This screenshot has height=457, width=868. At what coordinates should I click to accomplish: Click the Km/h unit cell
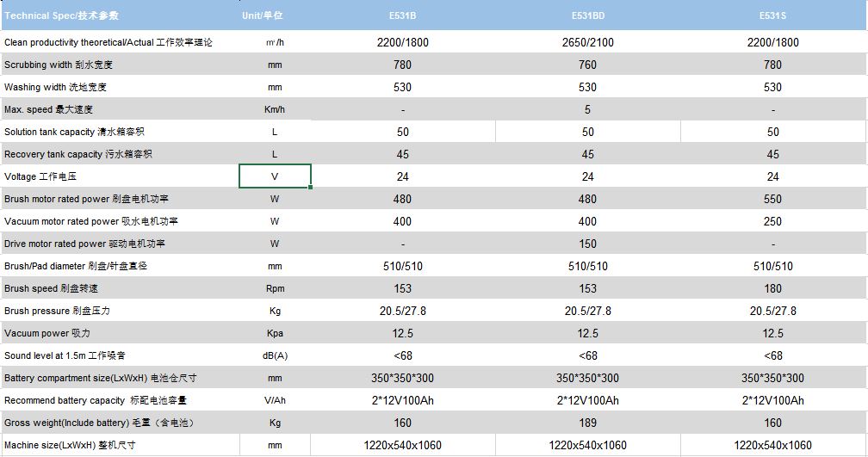point(275,109)
